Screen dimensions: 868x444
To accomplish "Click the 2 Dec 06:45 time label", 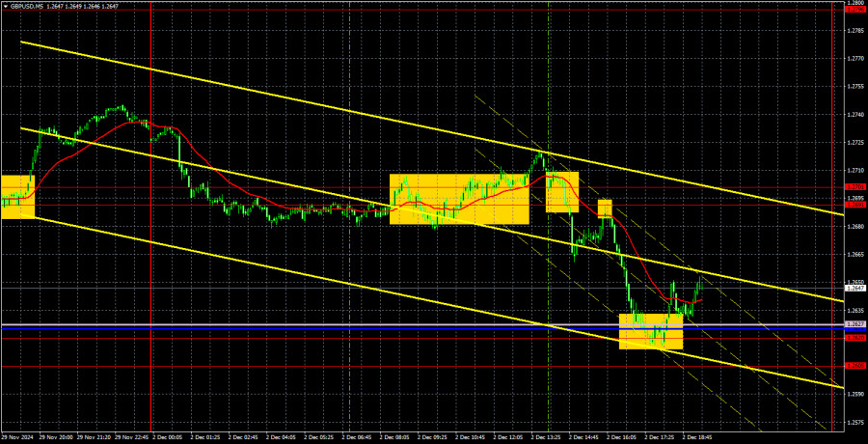I will (x=357, y=437).
